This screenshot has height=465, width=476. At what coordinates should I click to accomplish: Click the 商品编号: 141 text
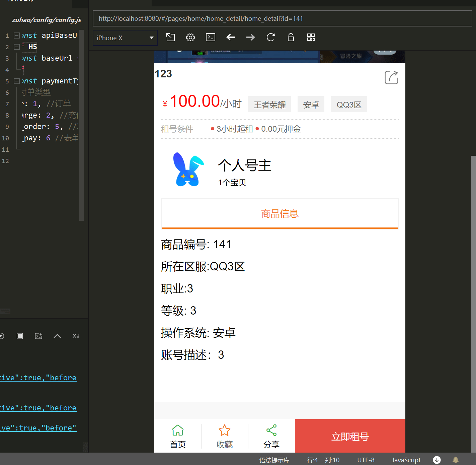coord(196,244)
